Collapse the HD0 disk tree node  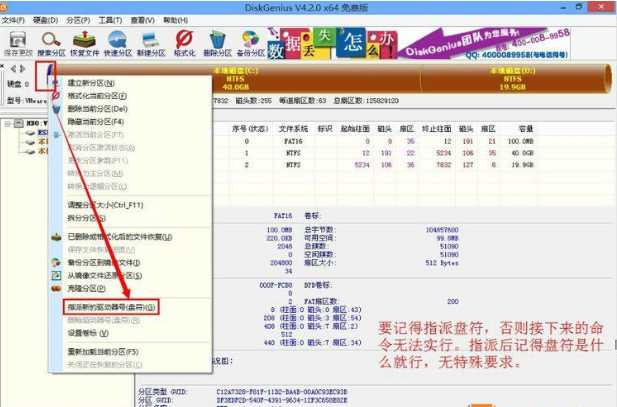[6, 125]
